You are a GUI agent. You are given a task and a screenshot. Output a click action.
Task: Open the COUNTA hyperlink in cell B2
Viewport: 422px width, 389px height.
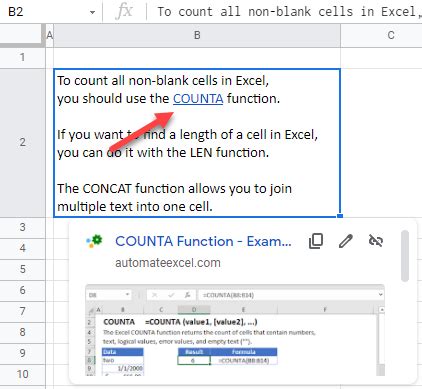(x=198, y=99)
